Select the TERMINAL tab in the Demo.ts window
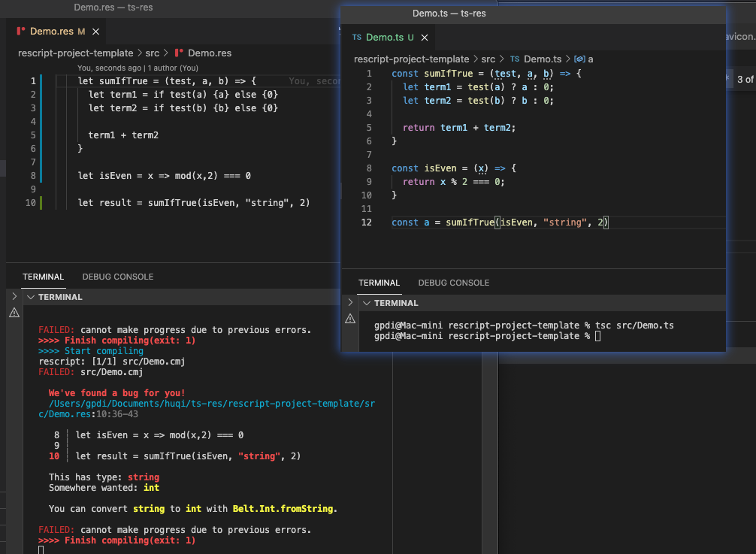 [x=379, y=283]
